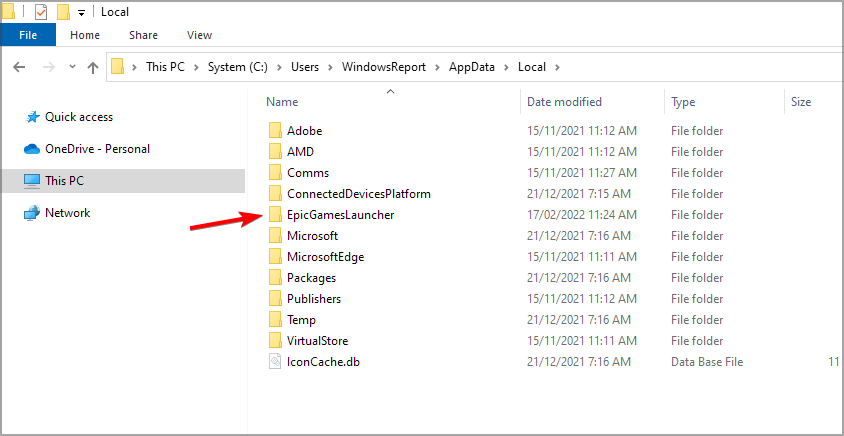Sort files by Date modified column
The image size is (844, 436).
coord(564,102)
